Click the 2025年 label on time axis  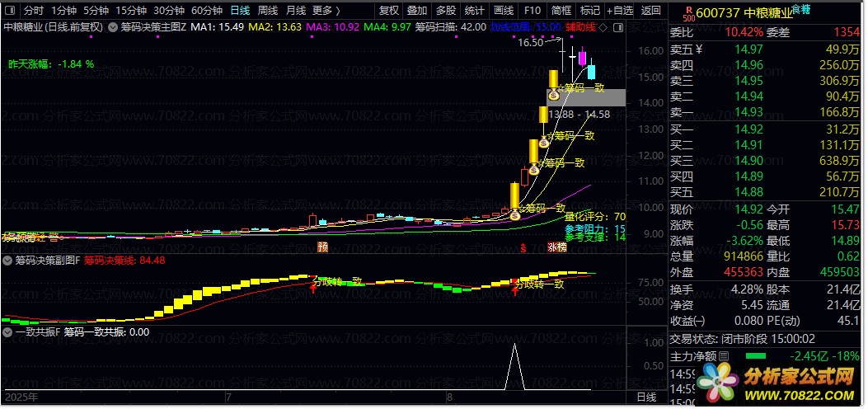click(x=21, y=397)
